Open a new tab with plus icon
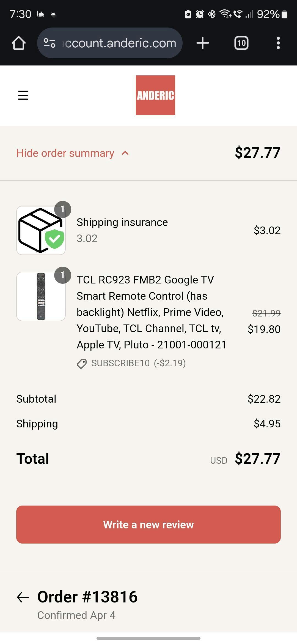The image size is (297, 644). pyautogui.click(x=203, y=43)
